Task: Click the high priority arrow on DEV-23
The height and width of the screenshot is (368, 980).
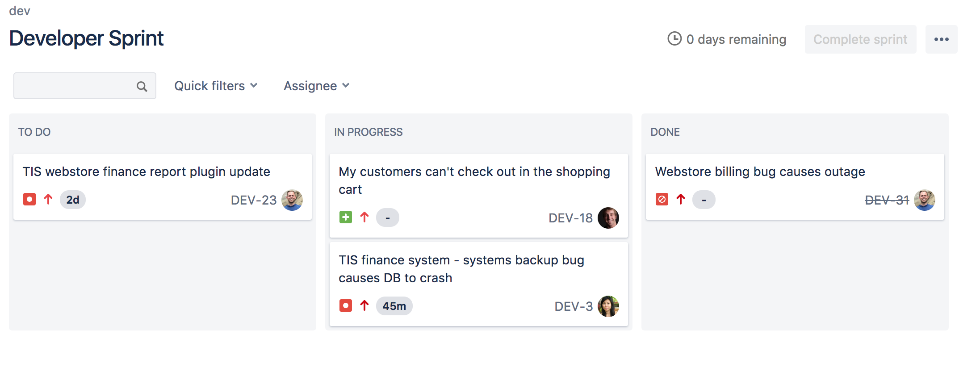Action: click(48, 199)
